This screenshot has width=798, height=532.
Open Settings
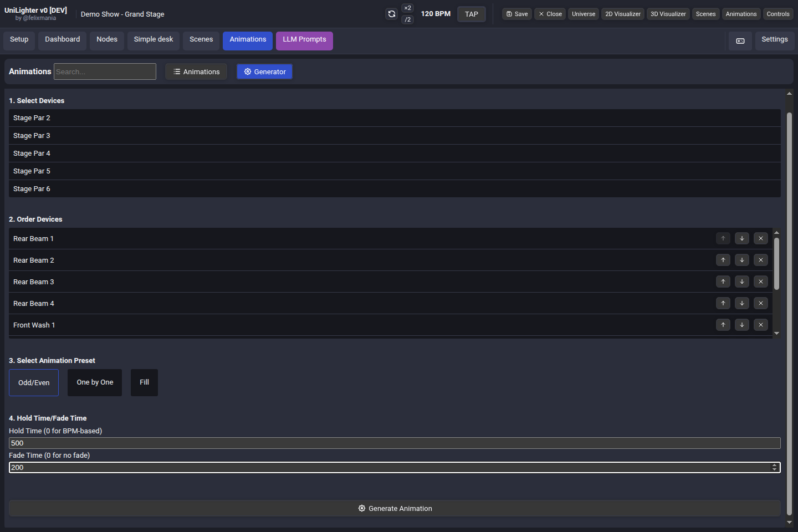pos(775,40)
